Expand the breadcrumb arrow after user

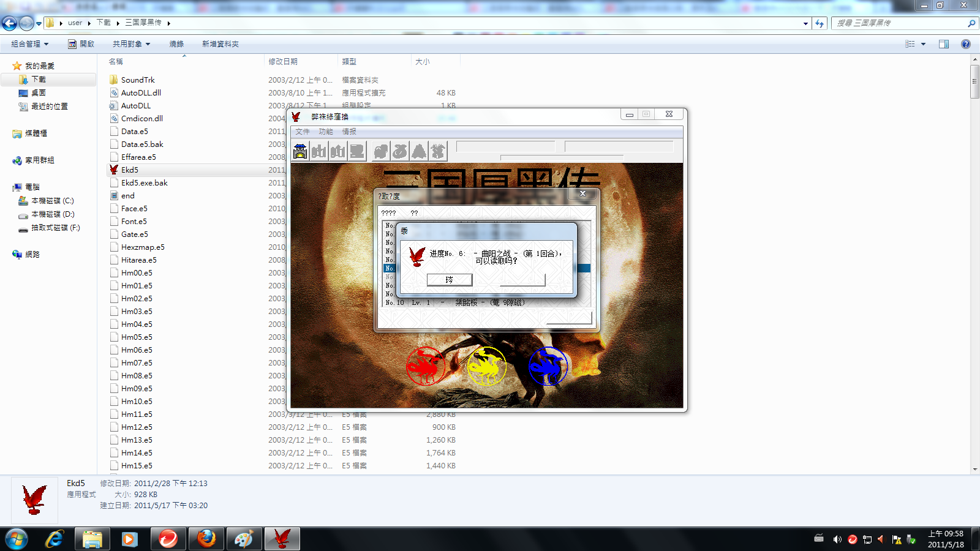point(89,23)
